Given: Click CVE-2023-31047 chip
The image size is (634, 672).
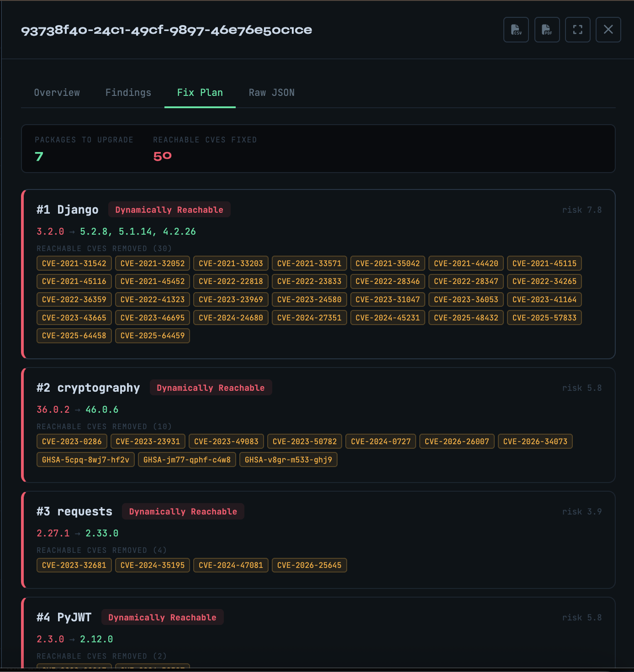Looking at the screenshot, I should point(388,299).
